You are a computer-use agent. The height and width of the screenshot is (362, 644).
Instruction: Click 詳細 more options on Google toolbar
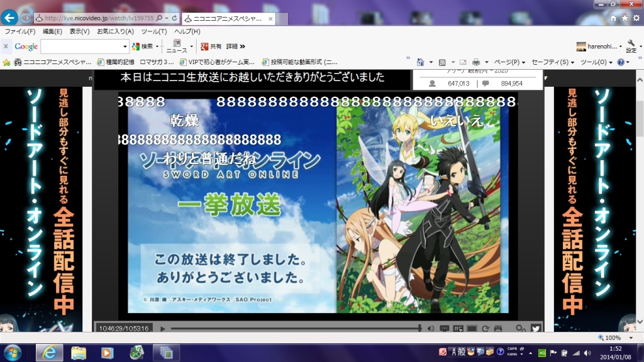tap(235, 47)
